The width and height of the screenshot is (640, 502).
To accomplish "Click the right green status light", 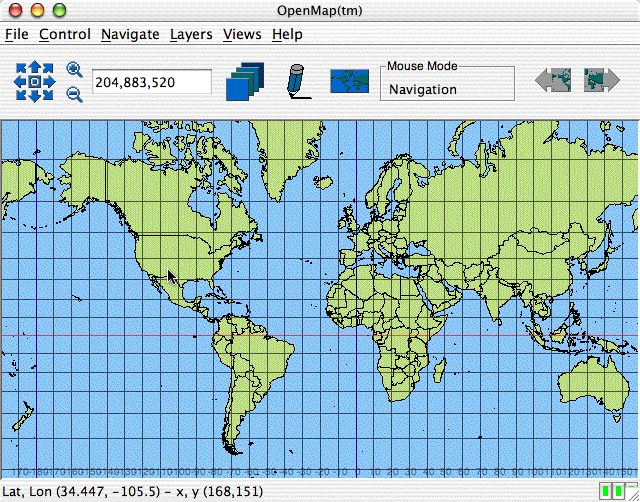I will [x=618, y=491].
